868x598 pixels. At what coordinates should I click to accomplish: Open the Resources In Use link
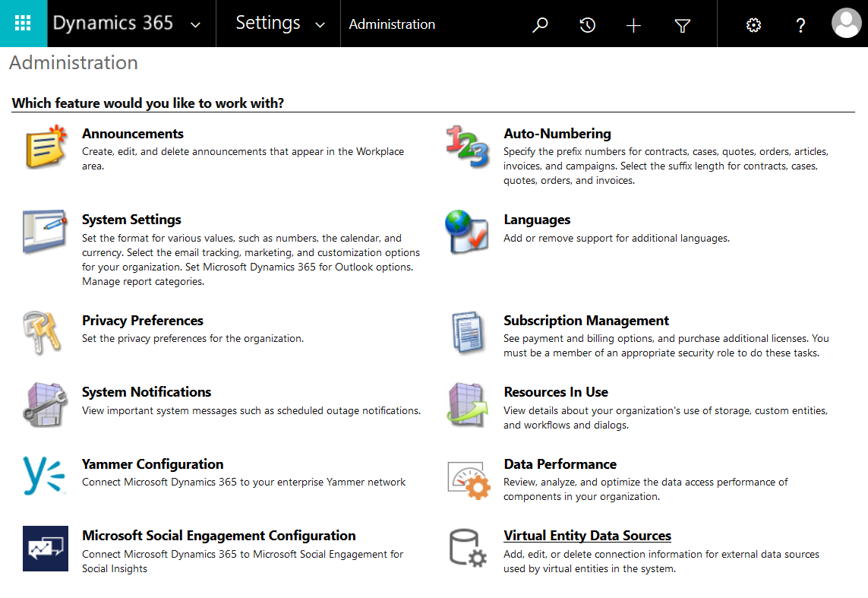click(x=556, y=392)
